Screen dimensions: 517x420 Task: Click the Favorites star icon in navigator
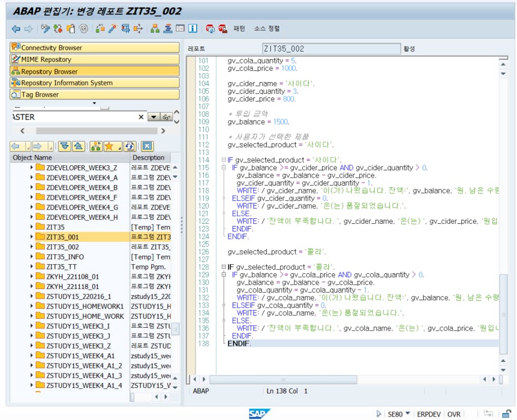(x=109, y=146)
